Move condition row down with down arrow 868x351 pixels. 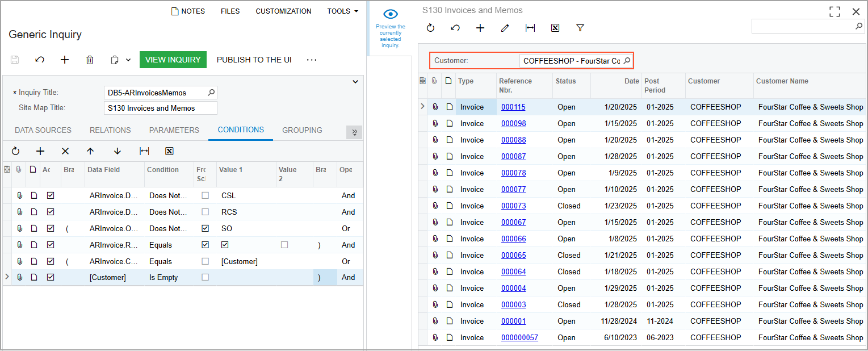[x=118, y=151]
